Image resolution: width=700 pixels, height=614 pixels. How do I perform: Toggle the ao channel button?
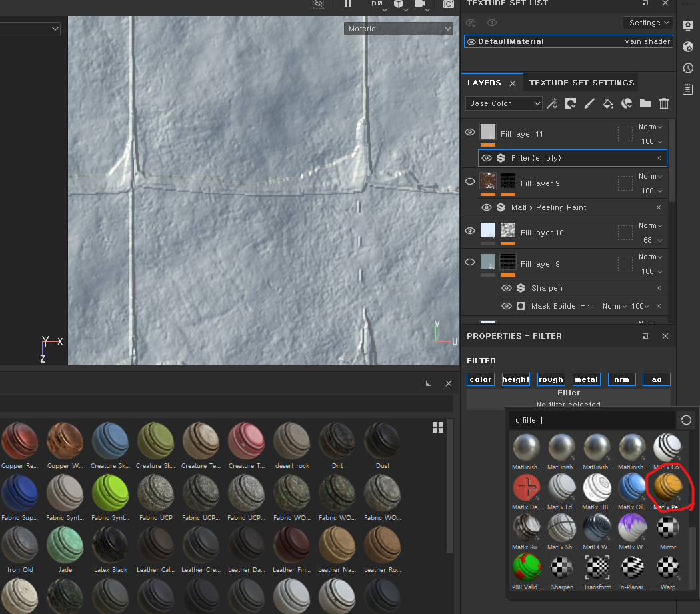click(x=656, y=379)
